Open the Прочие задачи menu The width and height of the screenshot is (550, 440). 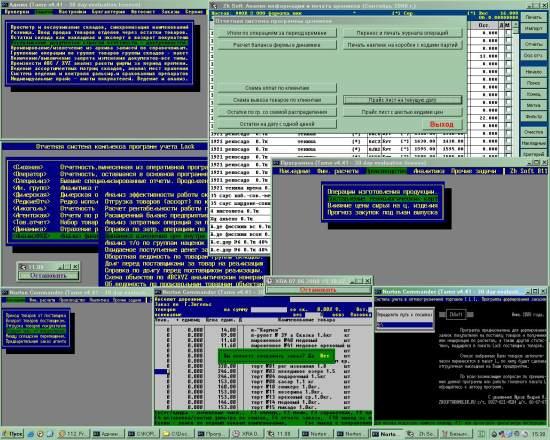(x=474, y=171)
